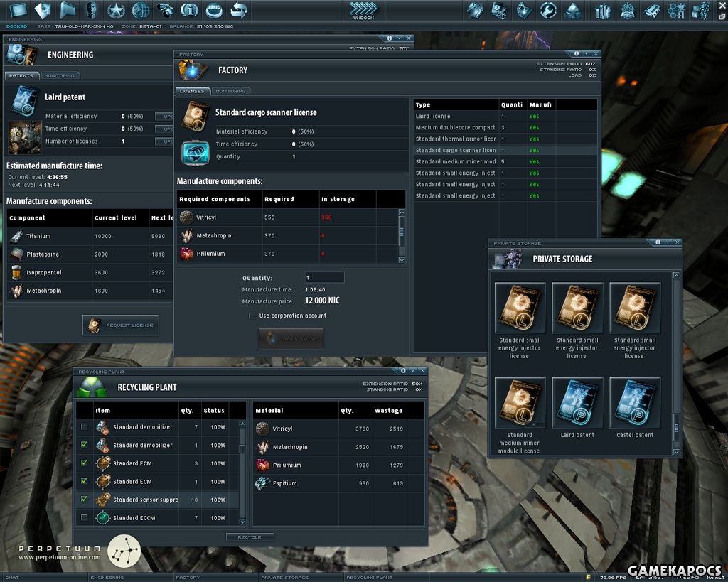The width and height of the screenshot is (728, 582).
Task: Open the round information icon in toolbar
Action: pos(189,10)
